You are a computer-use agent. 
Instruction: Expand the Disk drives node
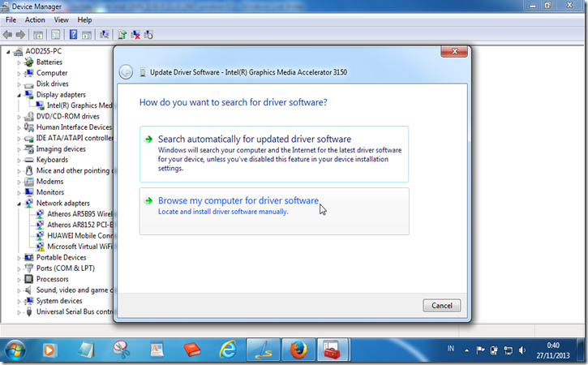coord(19,84)
